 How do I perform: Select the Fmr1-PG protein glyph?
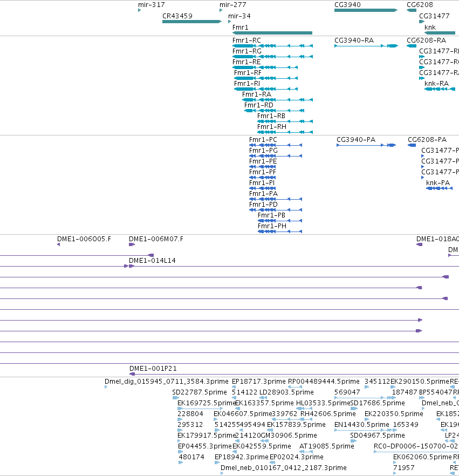(276, 156)
